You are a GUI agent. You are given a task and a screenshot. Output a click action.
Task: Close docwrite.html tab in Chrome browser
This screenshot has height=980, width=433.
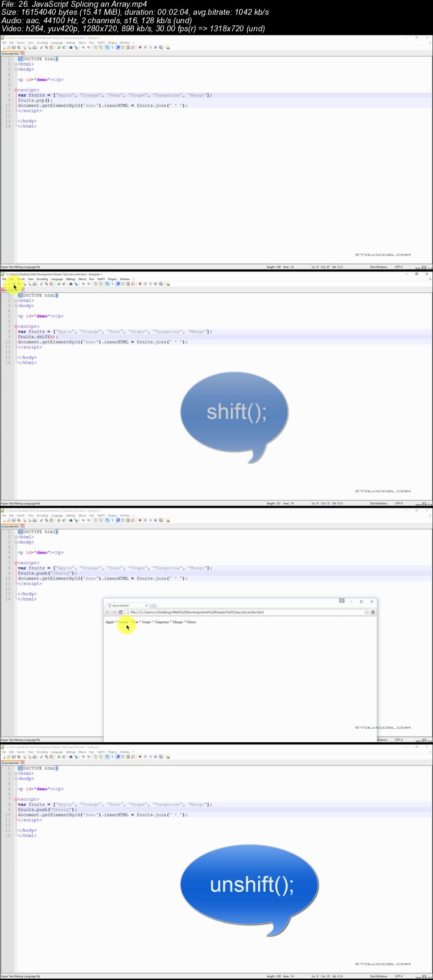(146, 605)
